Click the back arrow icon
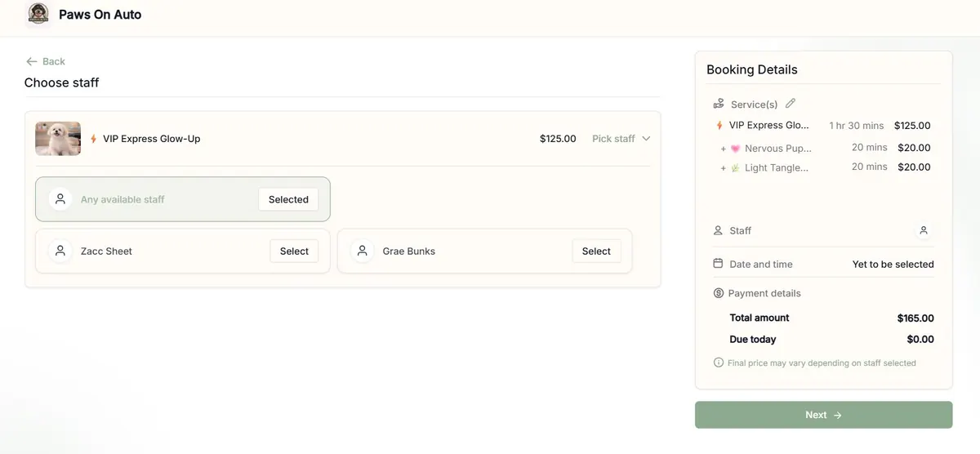The image size is (980, 454). click(x=32, y=61)
